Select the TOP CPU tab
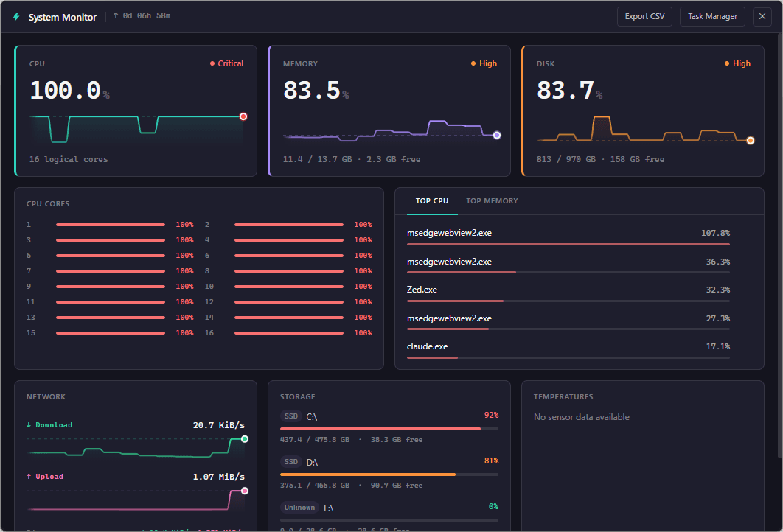This screenshot has height=532, width=783. pyautogui.click(x=432, y=200)
